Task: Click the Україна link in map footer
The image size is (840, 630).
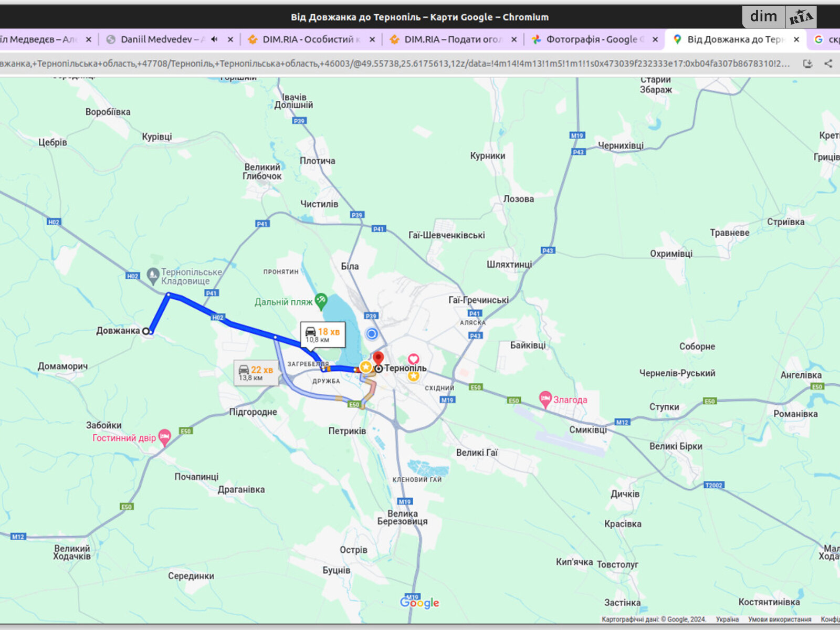Action: 727,619
